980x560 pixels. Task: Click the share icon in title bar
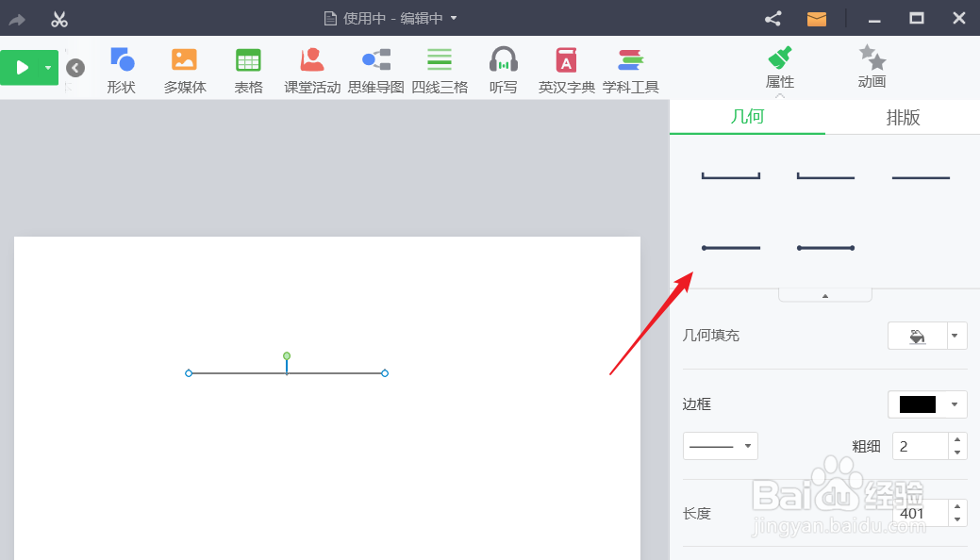(x=773, y=19)
